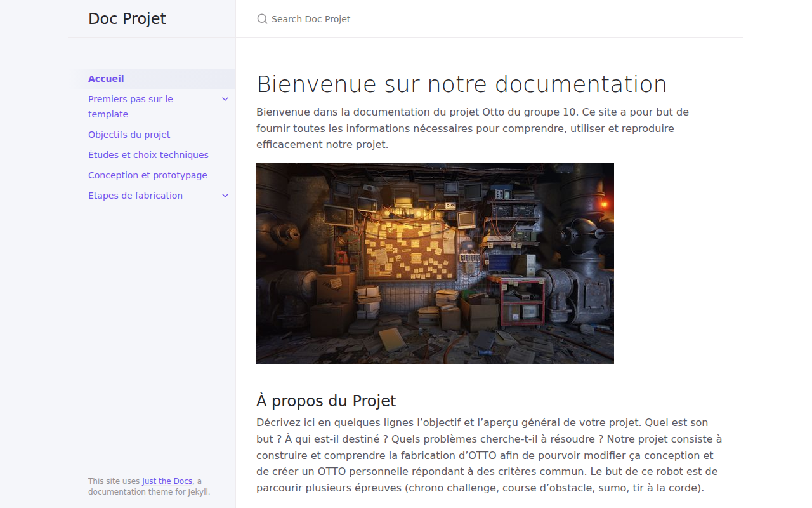This screenshot has width=812, height=508.
Task: Click the OTTO project description paragraph
Action: click(x=490, y=455)
